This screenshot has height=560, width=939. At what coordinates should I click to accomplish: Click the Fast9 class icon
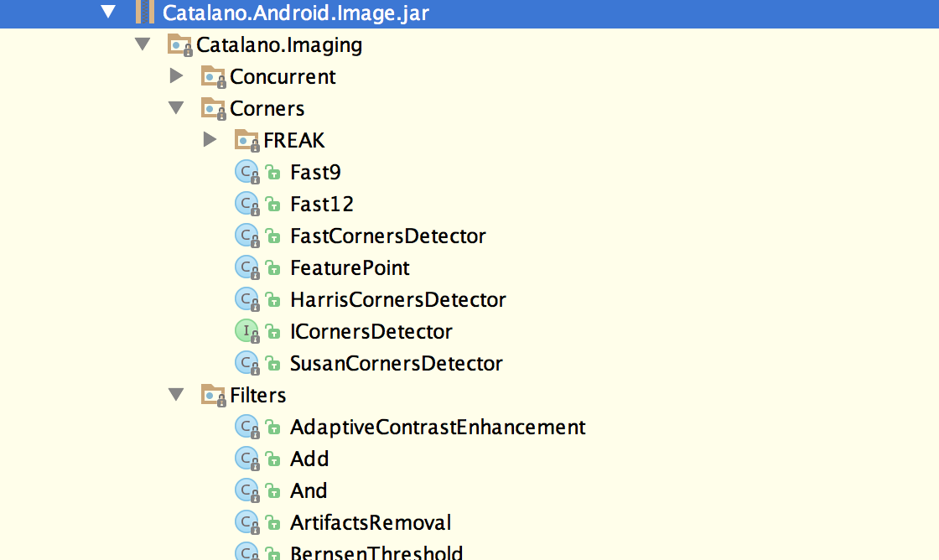[246, 173]
